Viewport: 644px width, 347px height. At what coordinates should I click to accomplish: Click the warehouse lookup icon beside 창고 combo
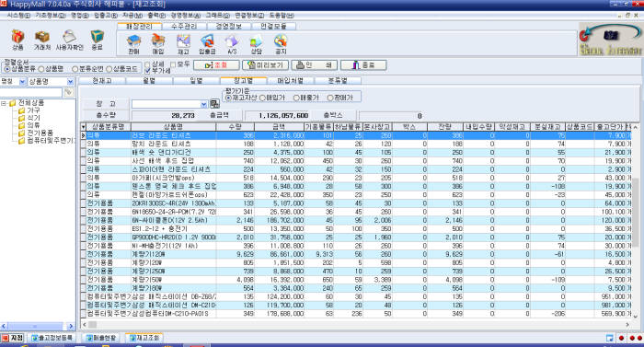tap(214, 104)
